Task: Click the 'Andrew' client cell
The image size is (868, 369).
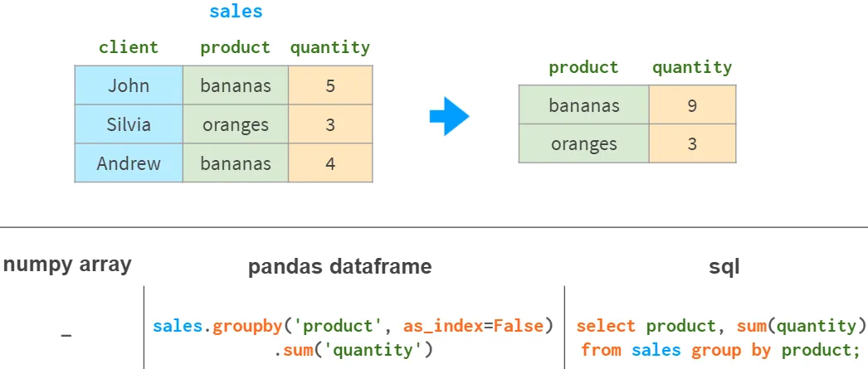Action: click(129, 163)
